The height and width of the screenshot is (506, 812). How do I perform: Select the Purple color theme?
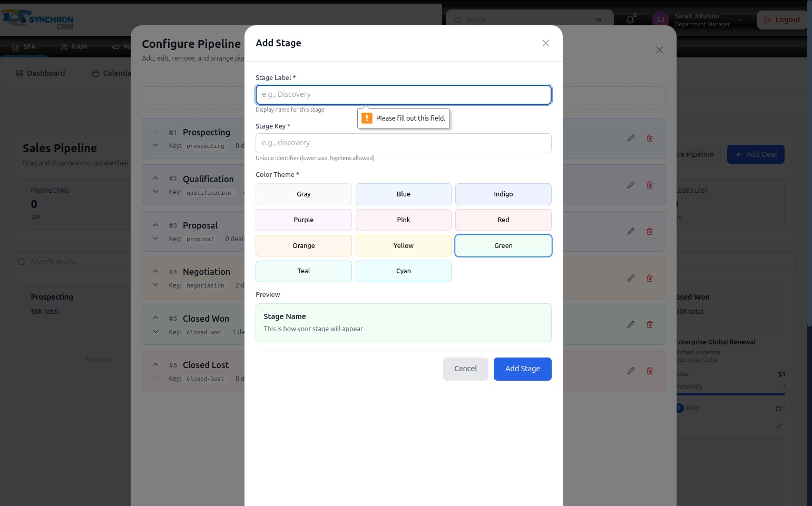(304, 220)
